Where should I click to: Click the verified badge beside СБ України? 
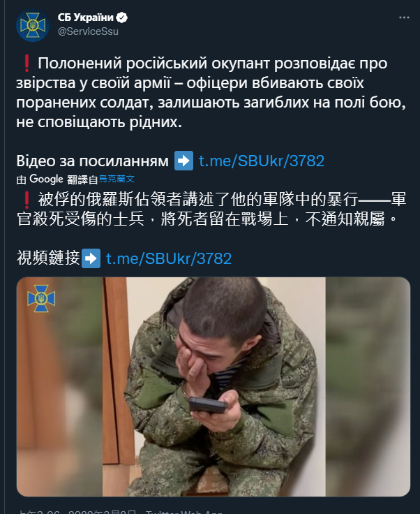(x=122, y=17)
